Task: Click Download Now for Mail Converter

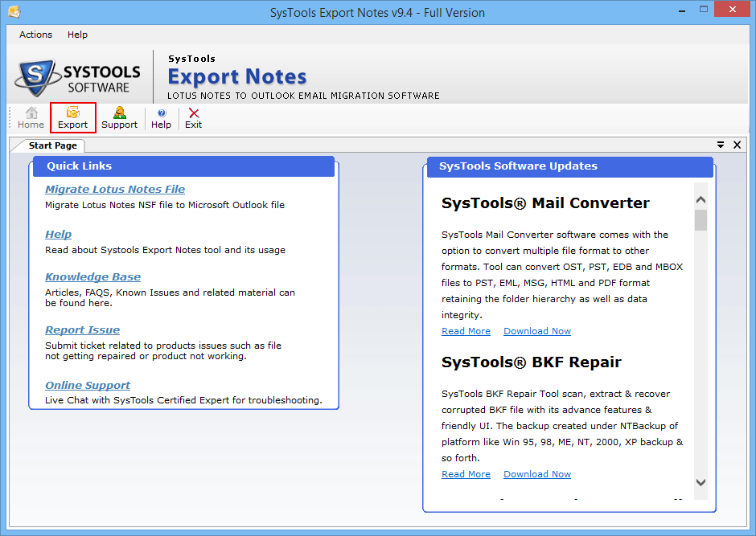Action: click(537, 331)
